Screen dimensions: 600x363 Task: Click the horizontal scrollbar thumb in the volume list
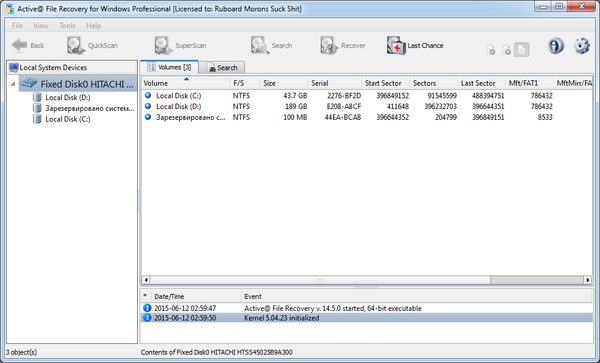pyautogui.click(x=320, y=280)
